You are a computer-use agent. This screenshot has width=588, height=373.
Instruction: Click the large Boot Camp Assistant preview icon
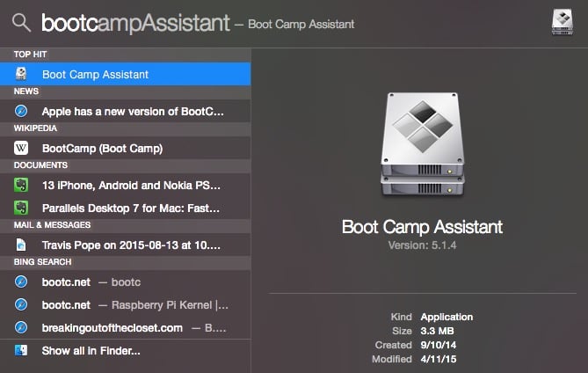coord(423,144)
